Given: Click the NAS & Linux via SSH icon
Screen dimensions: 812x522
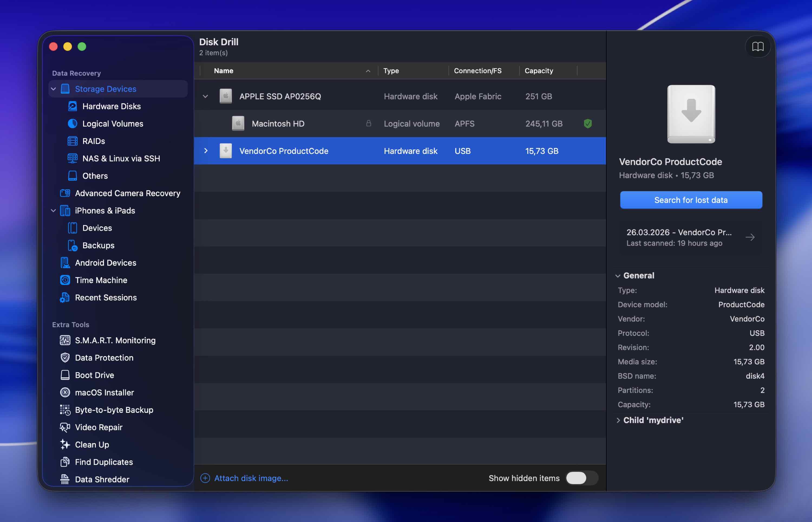Looking at the screenshot, I should pyautogui.click(x=73, y=158).
